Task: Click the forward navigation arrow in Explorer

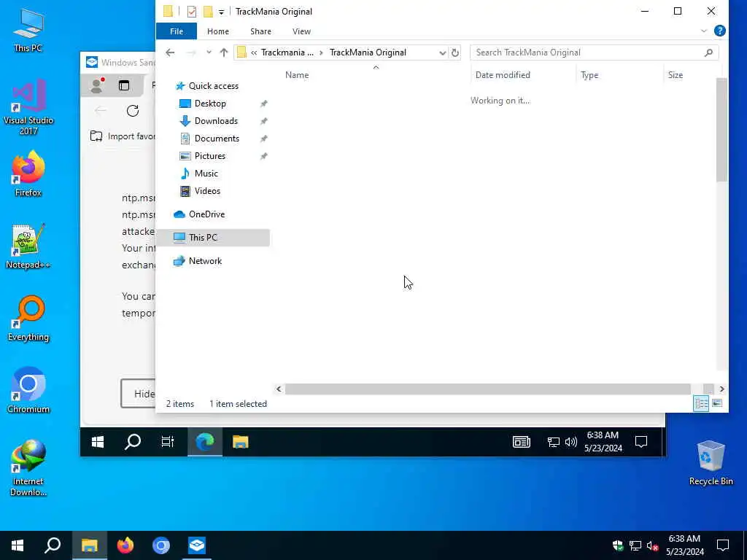Action: tap(191, 52)
